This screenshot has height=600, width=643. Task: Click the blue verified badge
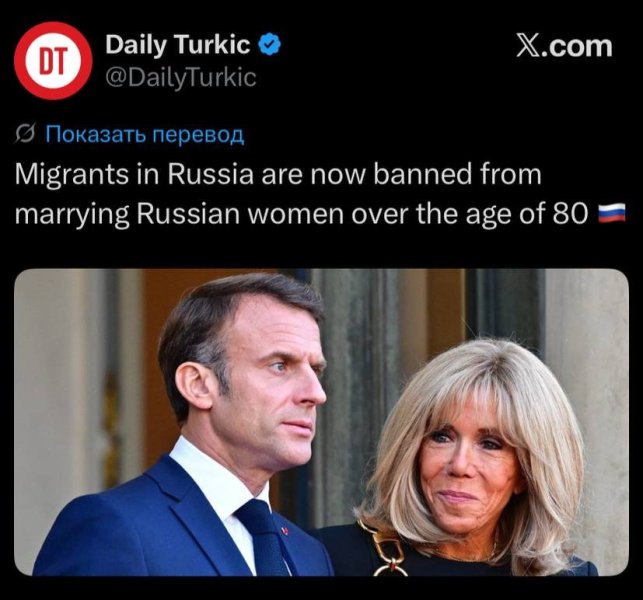pyautogui.click(x=269, y=44)
